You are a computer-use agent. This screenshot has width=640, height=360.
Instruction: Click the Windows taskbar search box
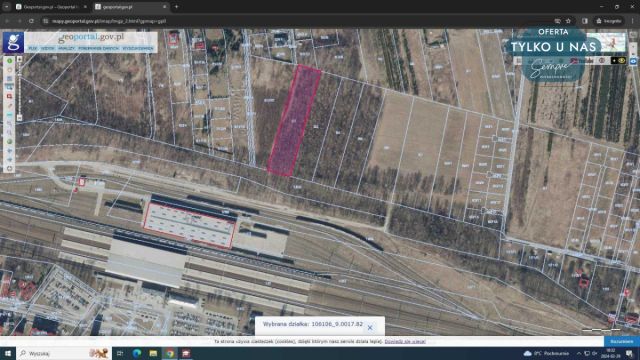click(x=64, y=353)
